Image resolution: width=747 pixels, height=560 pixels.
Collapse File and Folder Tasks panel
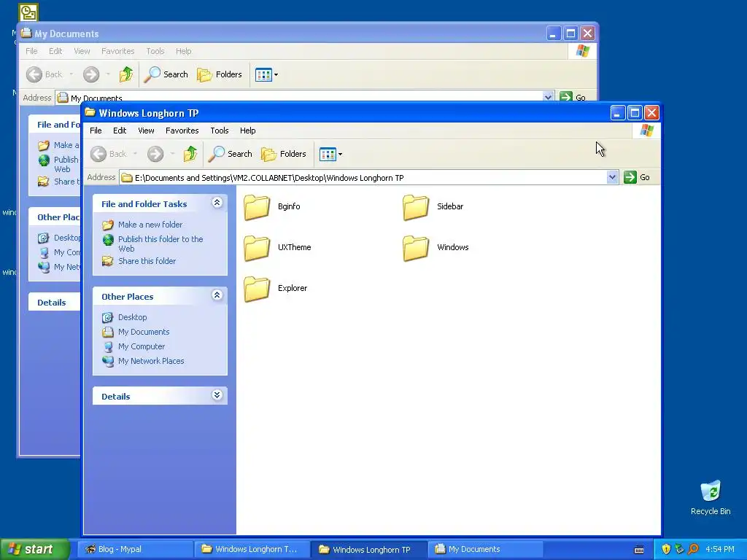coord(217,203)
